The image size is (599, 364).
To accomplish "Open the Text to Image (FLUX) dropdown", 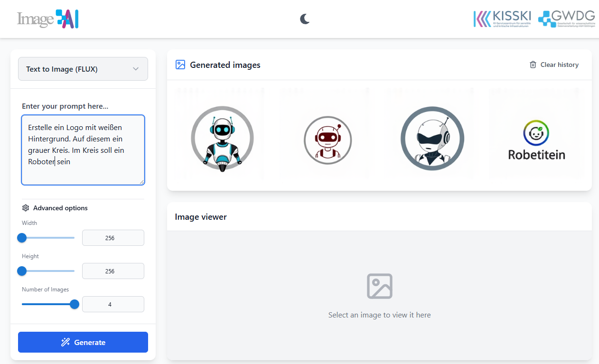I will pyautogui.click(x=83, y=69).
